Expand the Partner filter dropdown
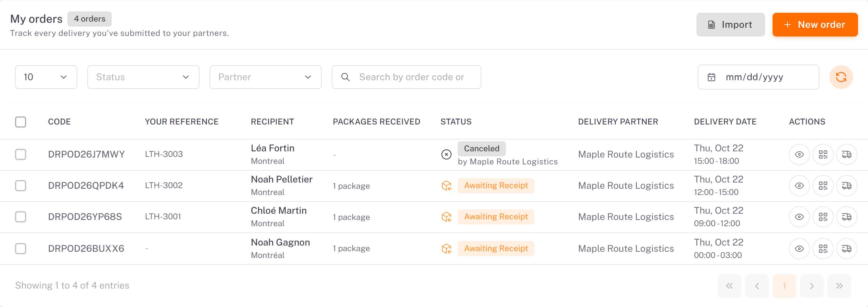The height and width of the screenshot is (307, 868). pos(266,77)
